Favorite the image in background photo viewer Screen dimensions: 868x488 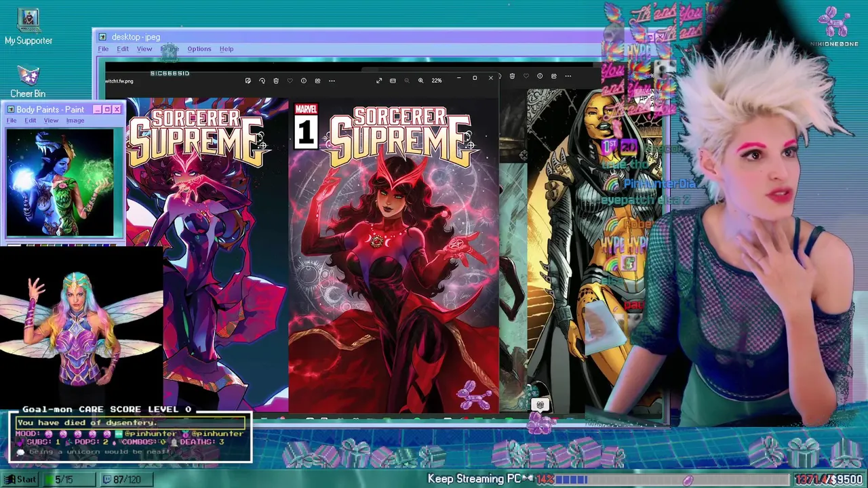526,76
